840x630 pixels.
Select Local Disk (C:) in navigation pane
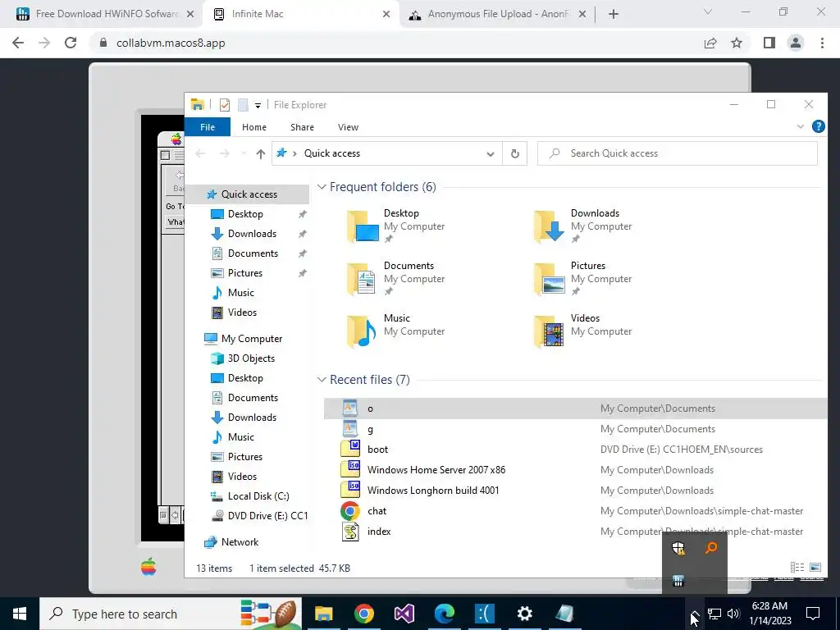pyautogui.click(x=258, y=496)
